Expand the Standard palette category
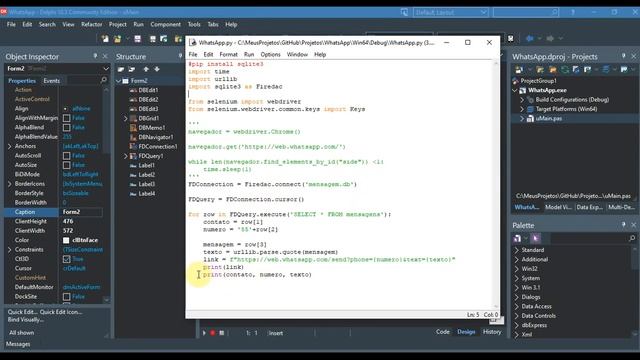Screen dimensions: 640x360 [x=517, y=250]
